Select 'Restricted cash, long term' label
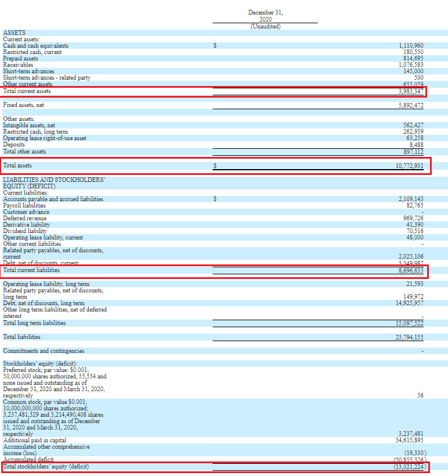The height and width of the screenshot is (476, 448). (x=35, y=131)
